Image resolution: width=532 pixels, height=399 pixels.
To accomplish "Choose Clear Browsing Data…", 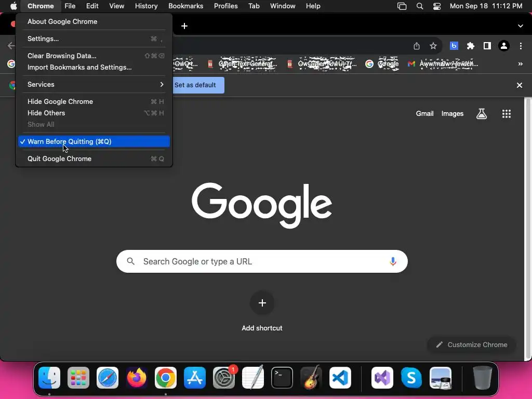I will click(94, 56).
